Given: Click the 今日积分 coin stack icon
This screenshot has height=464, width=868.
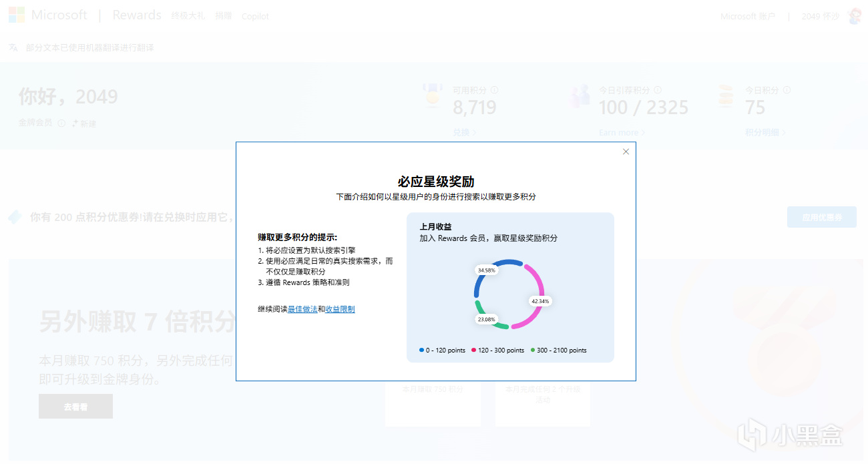Looking at the screenshot, I should pyautogui.click(x=725, y=96).
